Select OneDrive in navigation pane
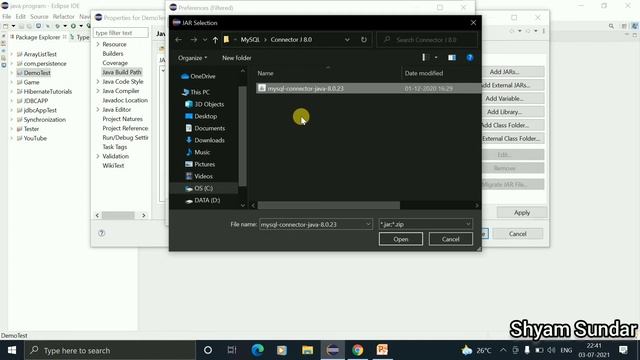 coord(198,76)
